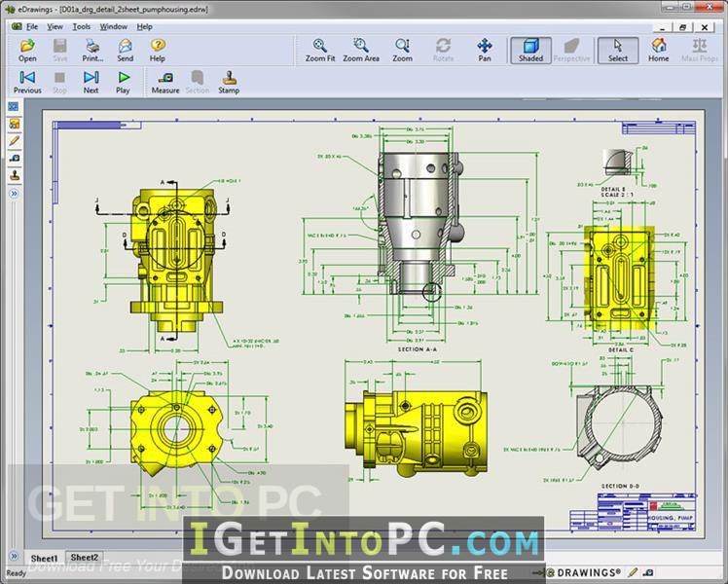Click the yellow side view of housing
728x584 pixels.
pos(416,432)
